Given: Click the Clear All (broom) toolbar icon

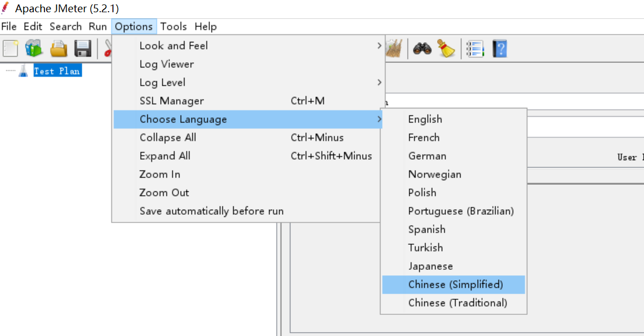Looking at the screenshot, I should (447, 48).
